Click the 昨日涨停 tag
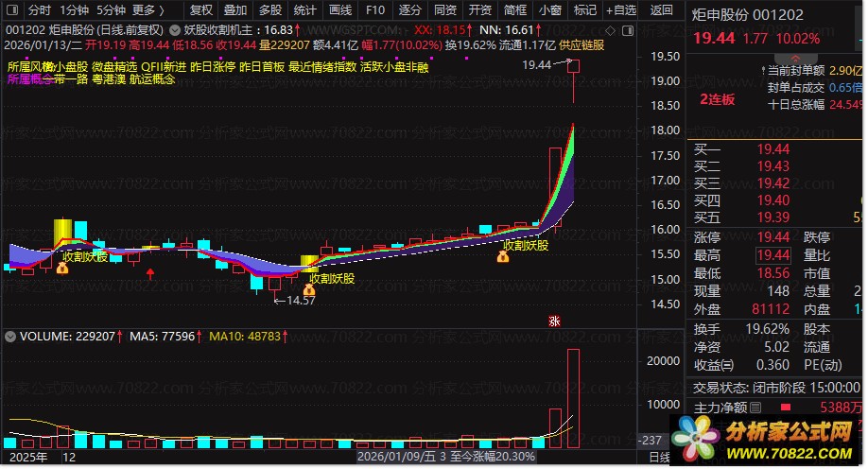 213,67
